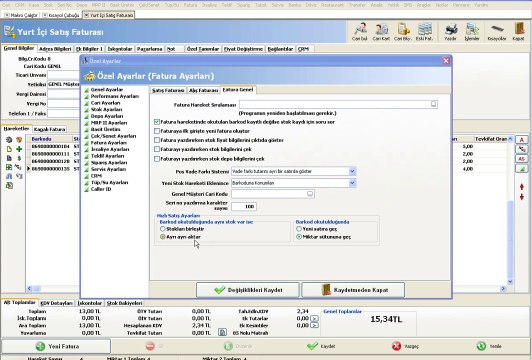Click the blue binoculars search icon
The width and height of the screenshot is (532, 360).
(x=9, y=176)
